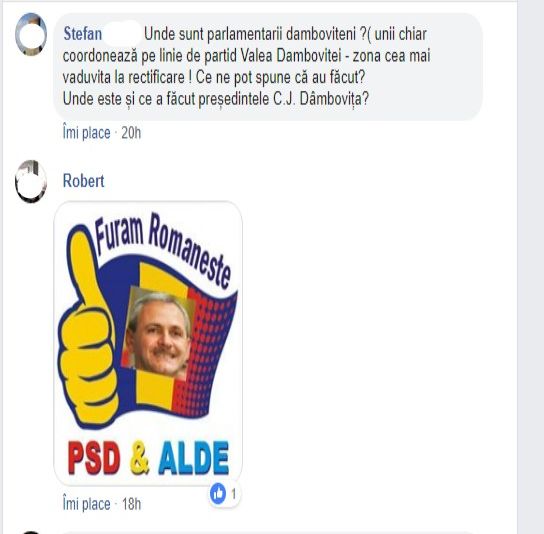The width and height of the screenshot is (544, 534).
Task: Open the partially visible avatar at bottom
Action: (x=31, y=532)
